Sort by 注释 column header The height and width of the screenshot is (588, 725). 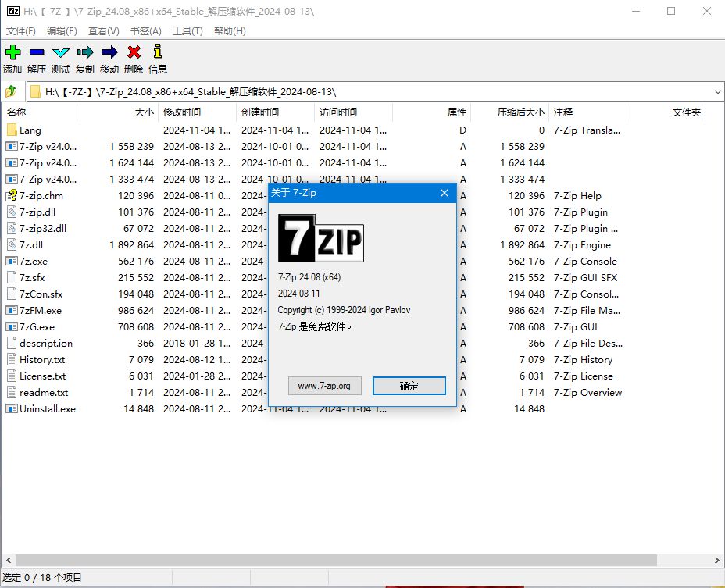(588, 112)
